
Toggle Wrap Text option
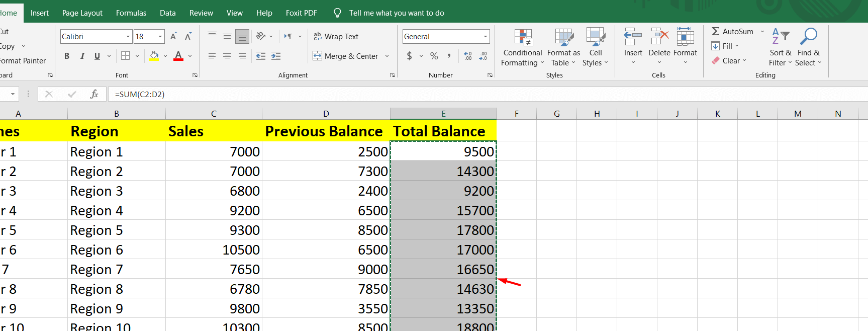point(336,36)
